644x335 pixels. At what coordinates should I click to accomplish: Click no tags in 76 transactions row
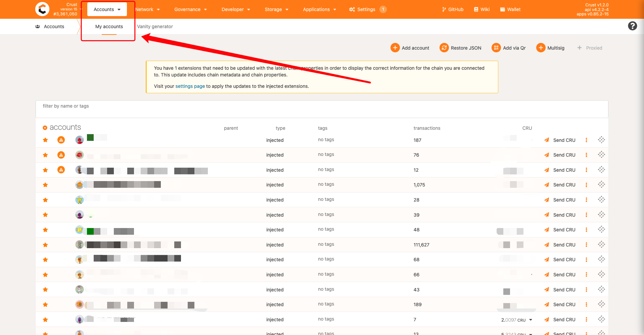[x=326, y=154]
